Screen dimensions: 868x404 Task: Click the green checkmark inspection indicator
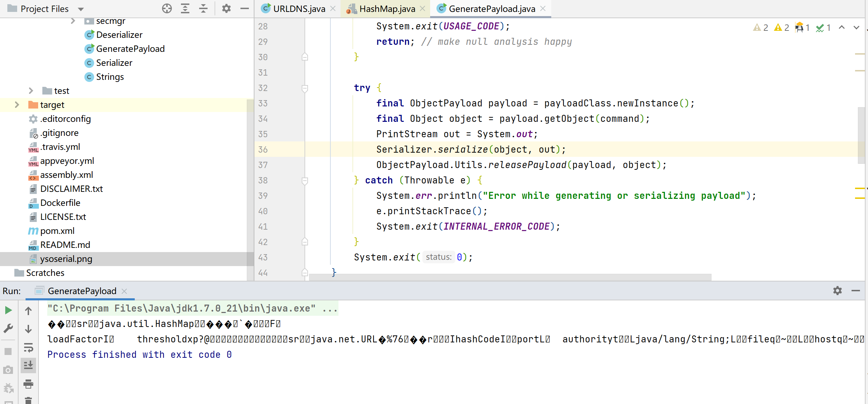click(x=823, y=27)
